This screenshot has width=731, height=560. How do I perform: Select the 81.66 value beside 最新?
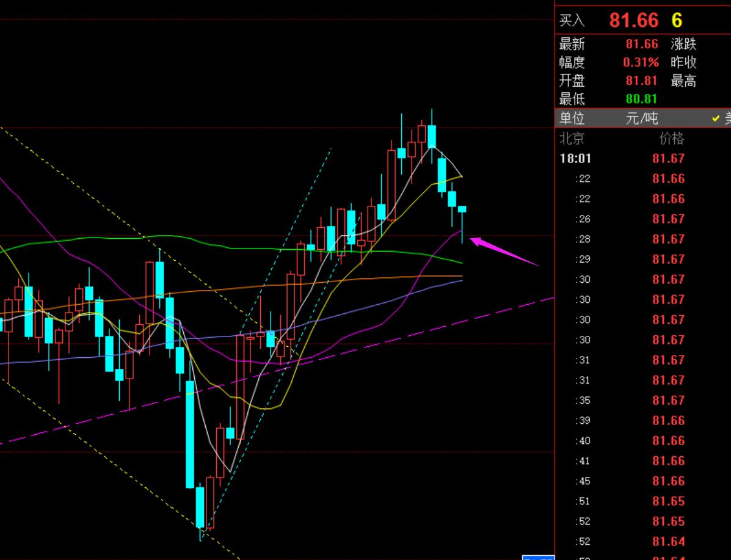coord(642,45)
